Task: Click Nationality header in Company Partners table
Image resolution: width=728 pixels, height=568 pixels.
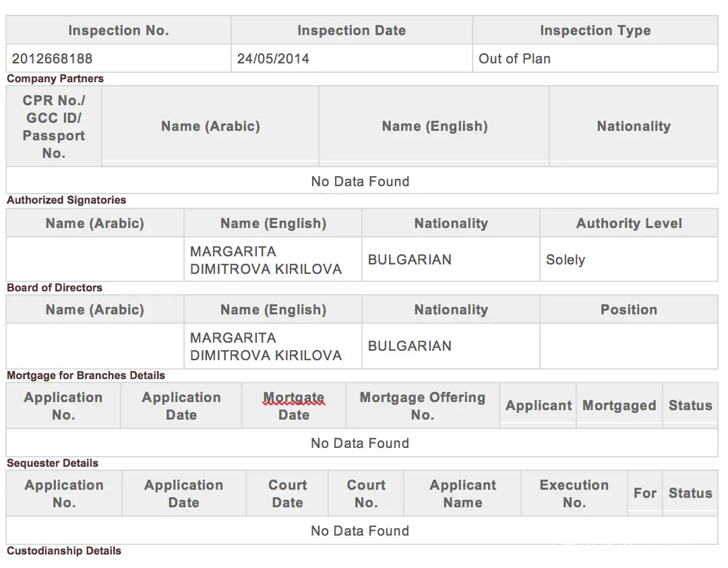Action: tap(634, 126)
